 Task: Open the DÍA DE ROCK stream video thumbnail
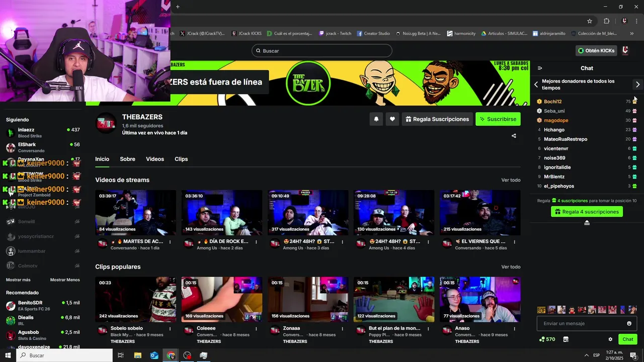click(222, 213)
